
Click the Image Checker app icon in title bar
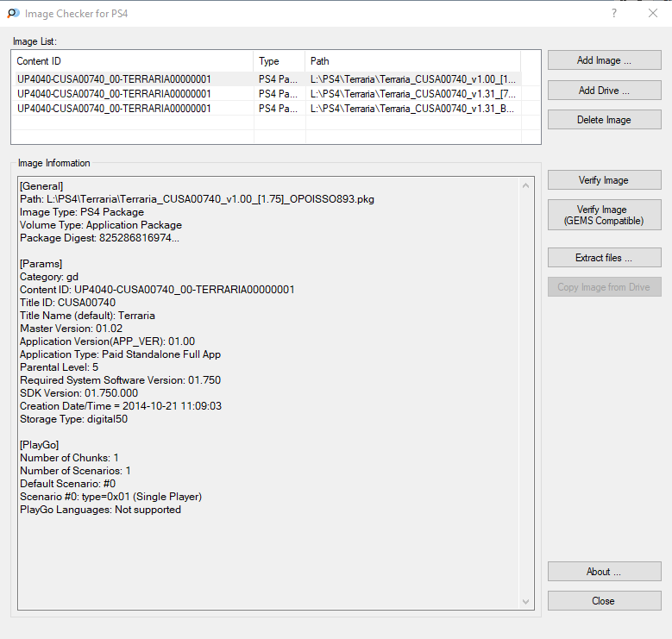point(13,14)
